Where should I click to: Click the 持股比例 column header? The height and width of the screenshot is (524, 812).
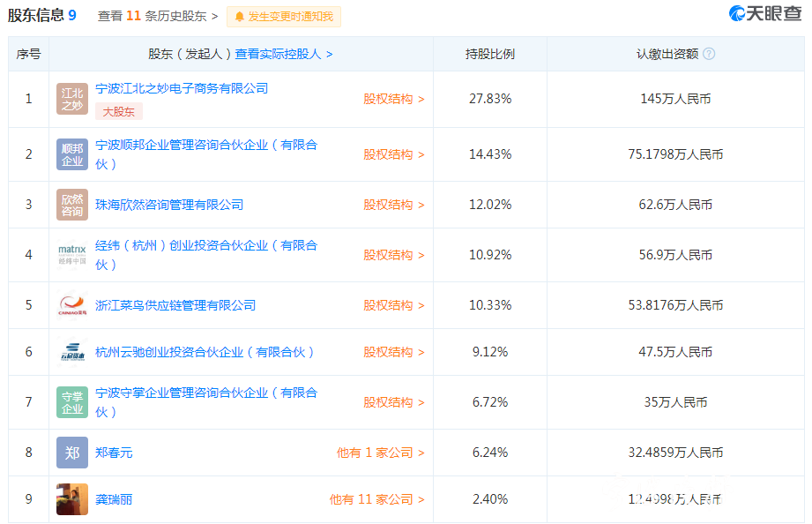tap(490, 54)
